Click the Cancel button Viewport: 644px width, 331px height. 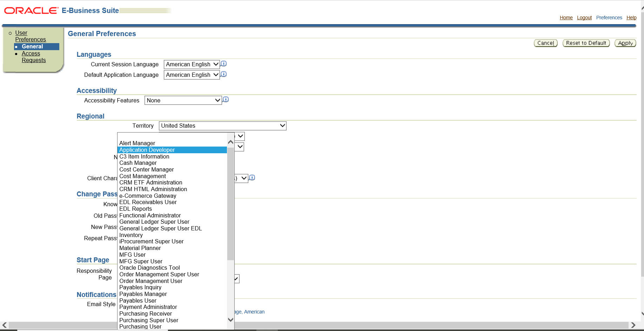coord(545,43)
